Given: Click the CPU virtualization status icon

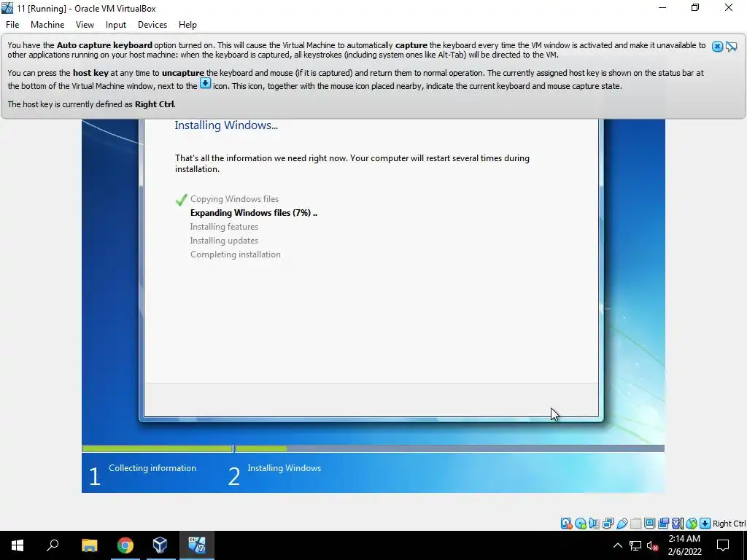Looking at the screenshot, I should pos(678,524).
